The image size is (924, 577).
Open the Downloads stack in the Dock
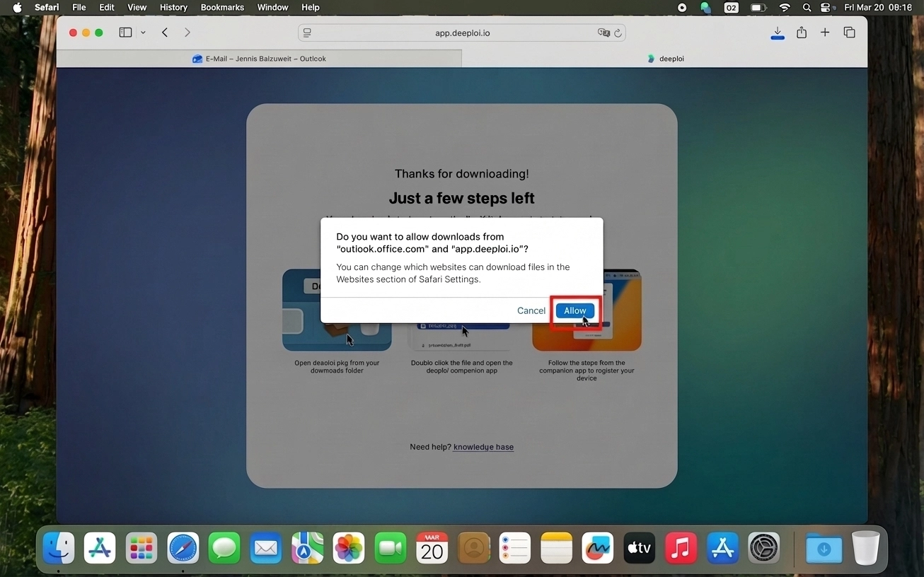point(824,548)
